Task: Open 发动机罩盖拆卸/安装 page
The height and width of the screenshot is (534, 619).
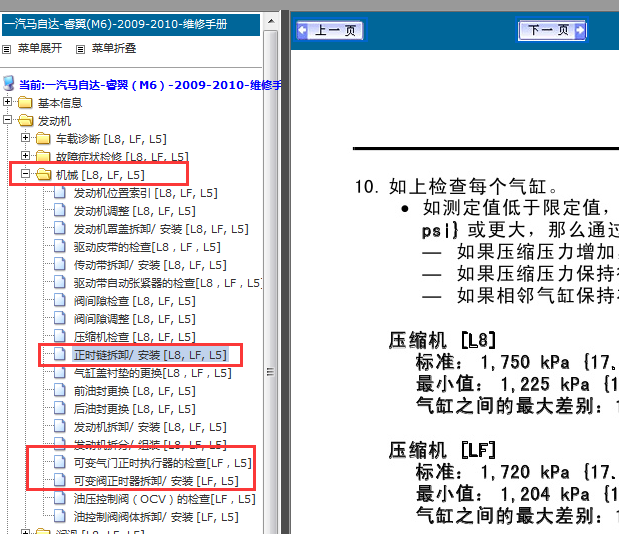Action: [161, 229]
